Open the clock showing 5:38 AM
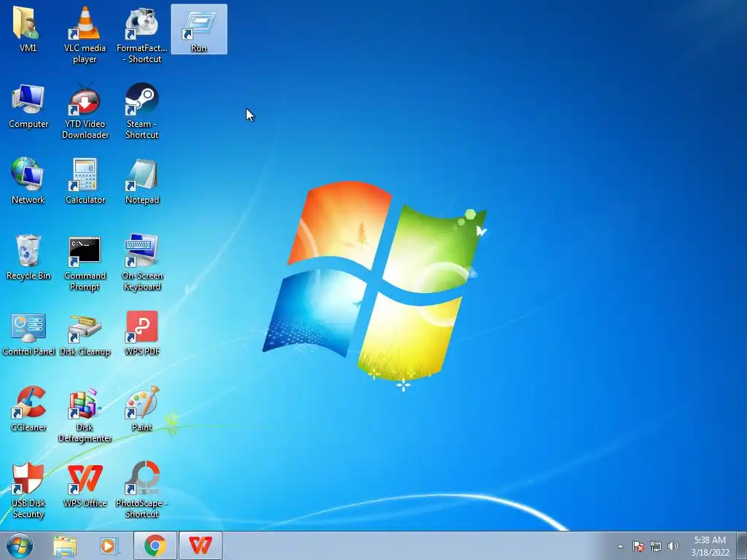747x560 pixels. [x=710, y=546]
